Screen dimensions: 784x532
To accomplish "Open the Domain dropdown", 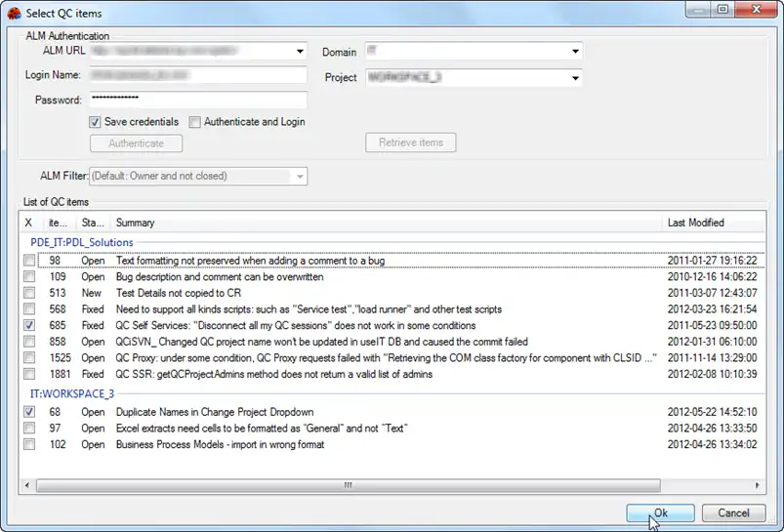I will pos(575,51).
